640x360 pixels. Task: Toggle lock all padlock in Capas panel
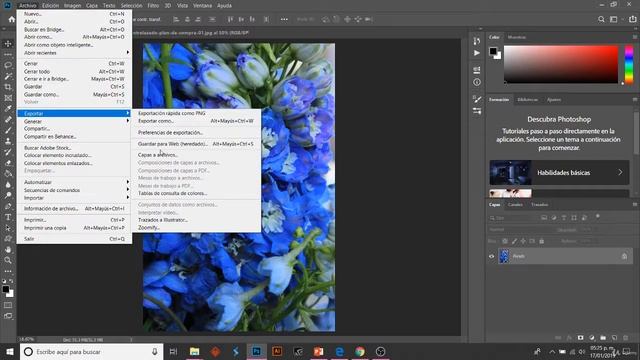coord(542,241)
